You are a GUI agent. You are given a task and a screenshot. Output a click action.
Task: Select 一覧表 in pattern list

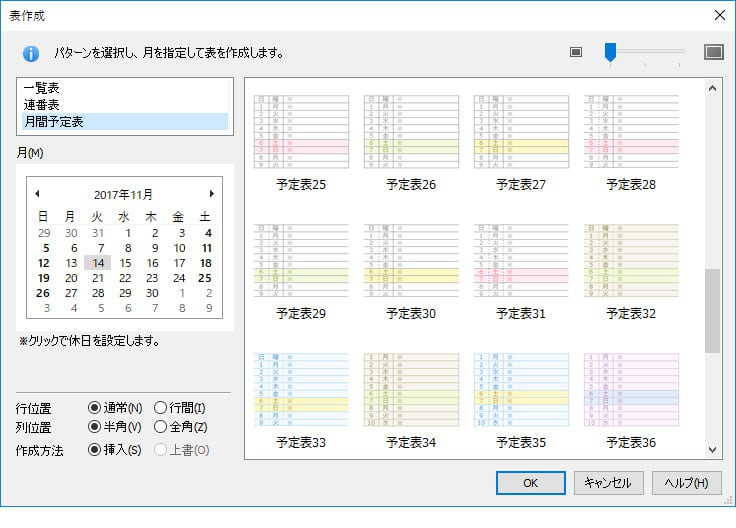[42, 88]
